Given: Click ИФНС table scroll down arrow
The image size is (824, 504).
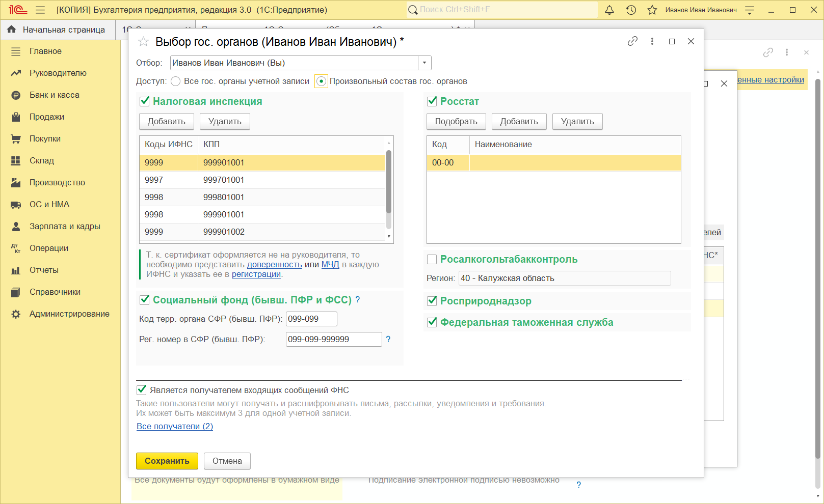Looking at the screenshot, I should point(389,236).
